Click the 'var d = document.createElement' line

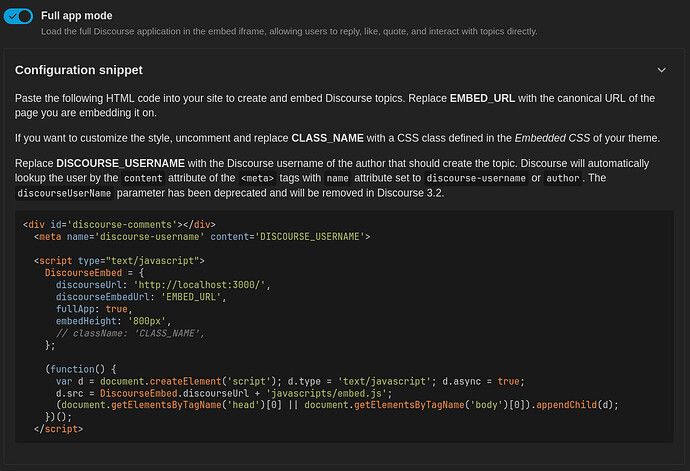coord(290,381)
